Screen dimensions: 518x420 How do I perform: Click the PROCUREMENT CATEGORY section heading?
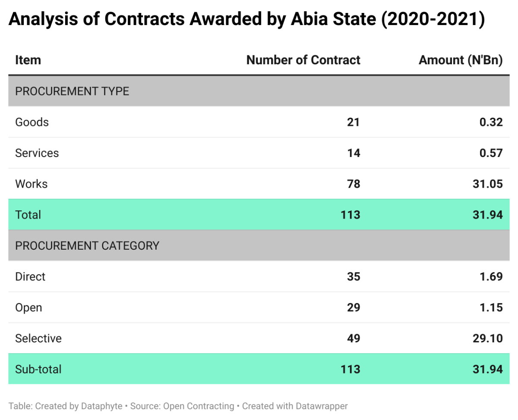coord(87,246)
